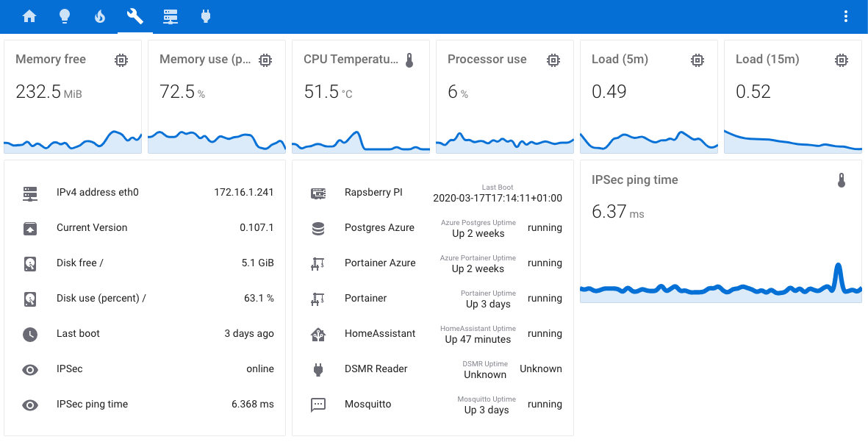868x445 pixels.
Task: Click the thermometer icon on IPSec ping time card
Action: 842,179
